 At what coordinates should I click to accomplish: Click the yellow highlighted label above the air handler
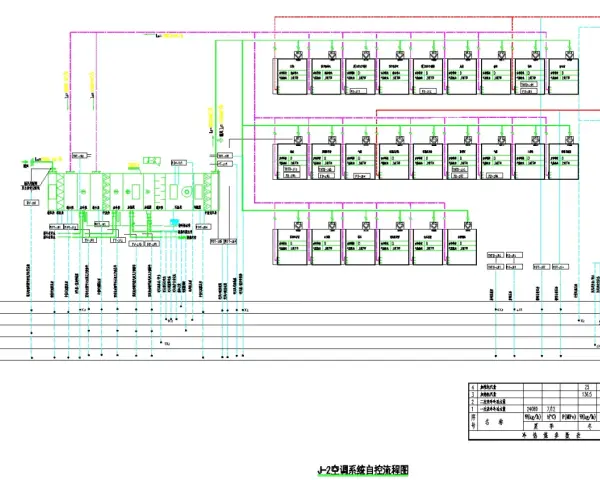pos(133,166)
